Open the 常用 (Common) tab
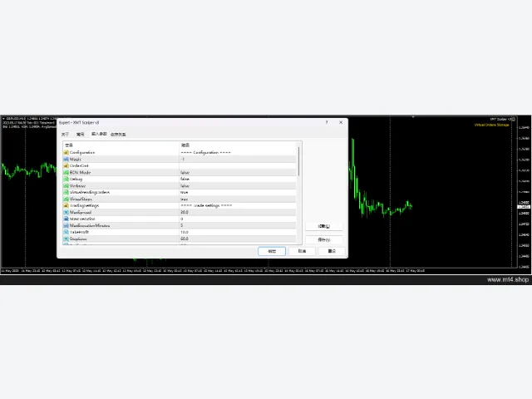Viewport: 532px width, 399px height. (x=81, y=135)
